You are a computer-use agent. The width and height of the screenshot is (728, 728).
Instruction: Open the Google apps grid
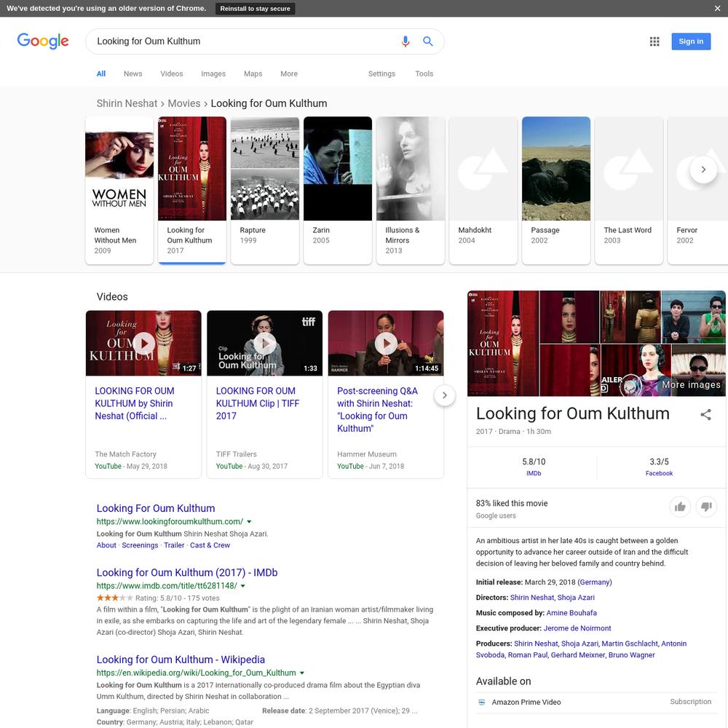coord(654,41)
